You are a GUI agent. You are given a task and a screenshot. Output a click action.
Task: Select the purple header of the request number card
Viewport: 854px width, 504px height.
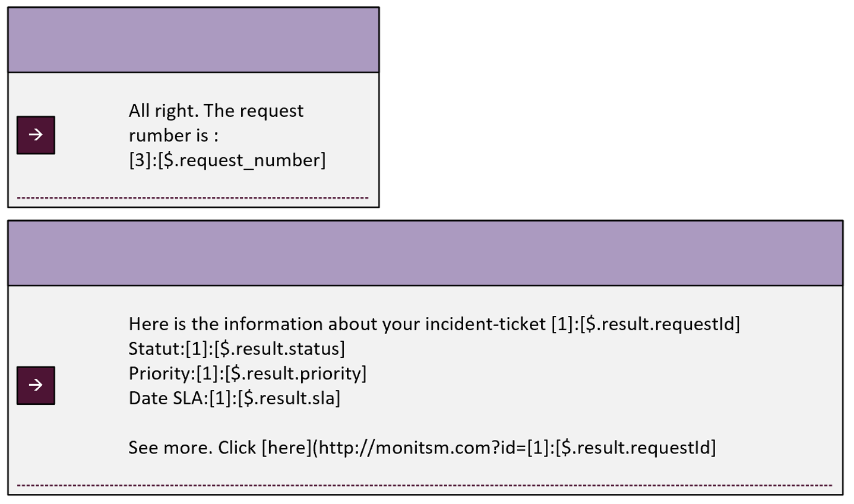click(194, 40)
